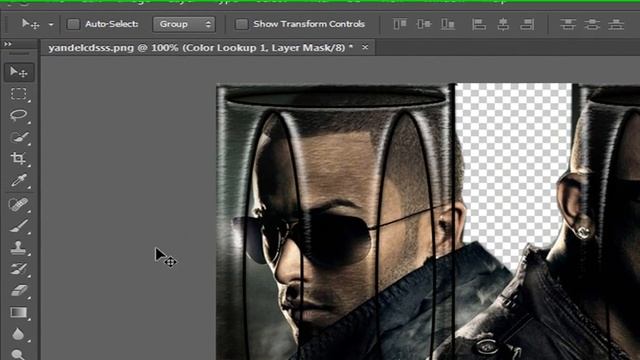
Task: Click Distribute Top Edges icon
Action: click(568, 24)
